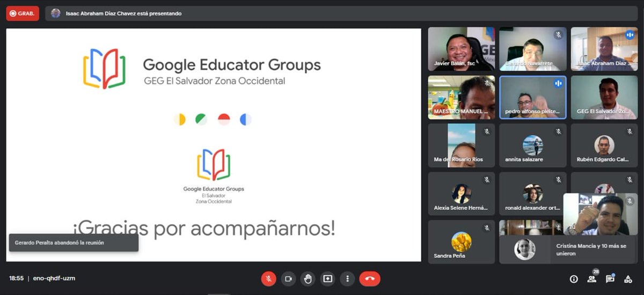The image size is (644, 295).
Task: Open the activities icon
Action: click(628, 279)
